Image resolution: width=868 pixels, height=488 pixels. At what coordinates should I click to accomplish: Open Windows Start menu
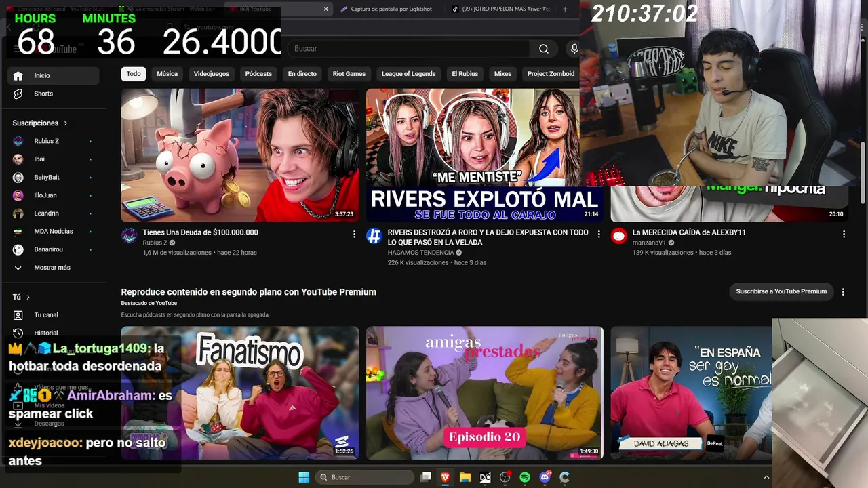(x=304, y=477)
